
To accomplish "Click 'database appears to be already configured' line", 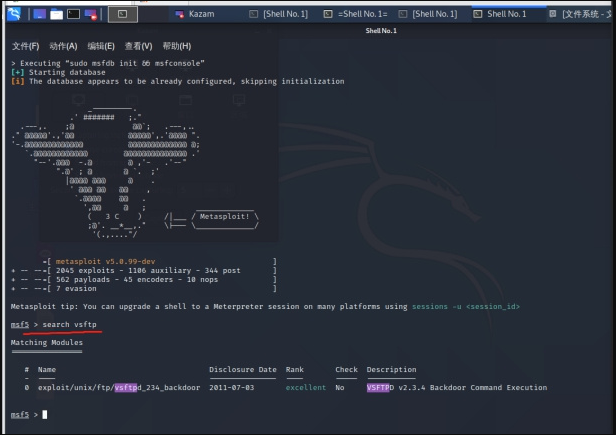I will pyautogui.click(x=187, y=82).
